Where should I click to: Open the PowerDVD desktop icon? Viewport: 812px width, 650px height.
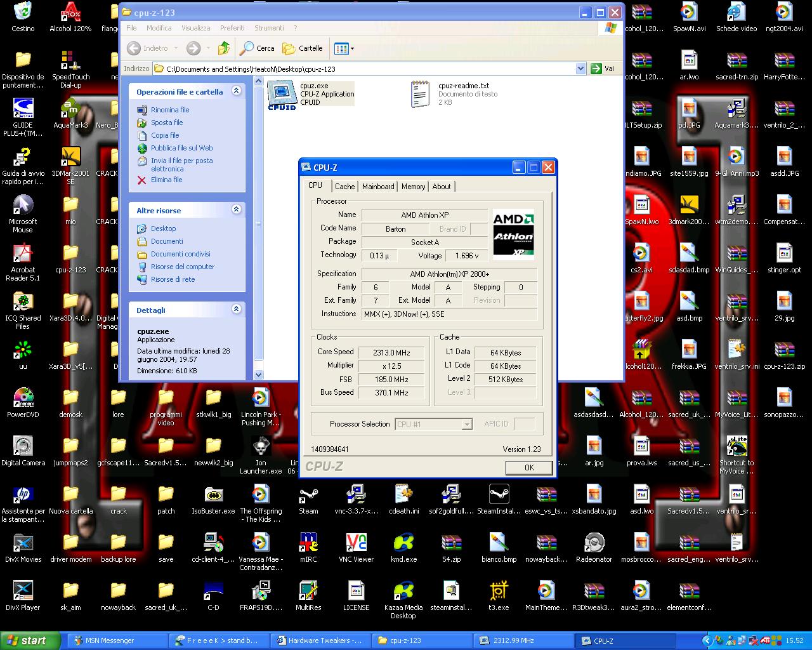tap(23, 404)
